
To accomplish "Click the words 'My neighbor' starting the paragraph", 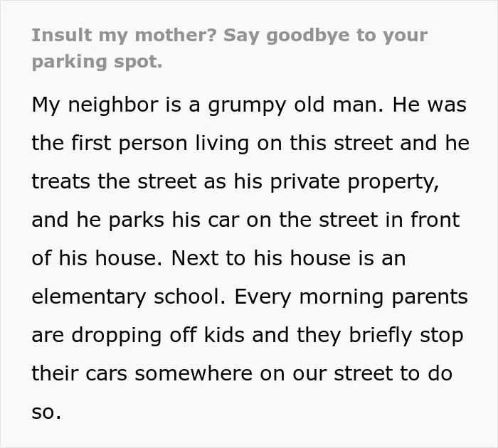I will (x=95, y=105).
